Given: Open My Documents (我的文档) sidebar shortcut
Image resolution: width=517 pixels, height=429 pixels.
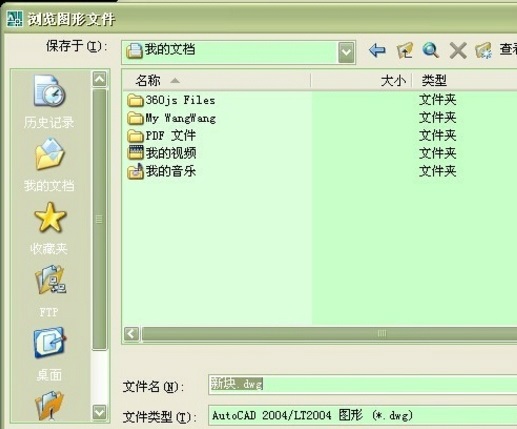Looking at the screenshot, I should point(49,165).
